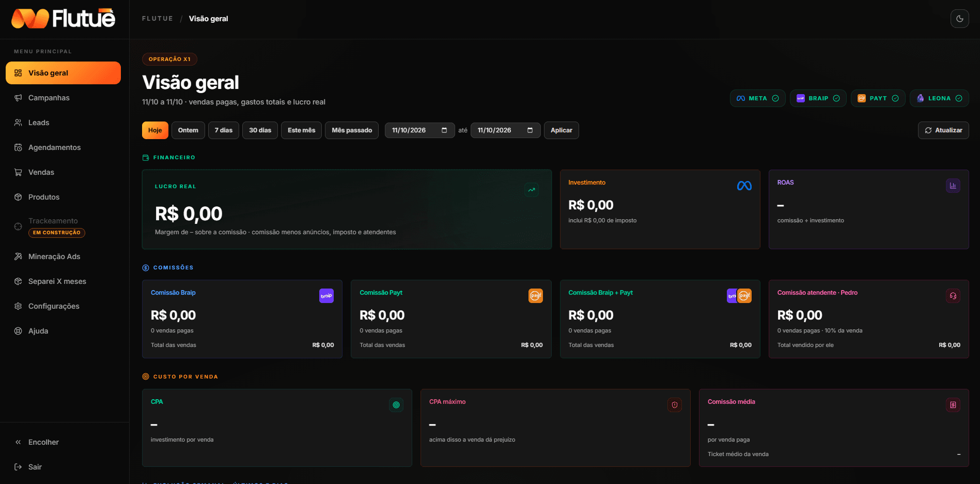The width and height of the screenshot is (980, 484).
Task: Open start date calendar picker
Action: (444, 130)
